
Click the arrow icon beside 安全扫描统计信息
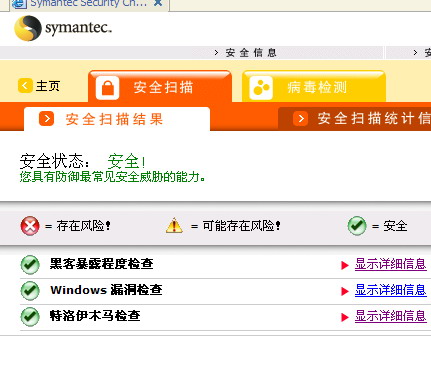(x=300, y=119)
